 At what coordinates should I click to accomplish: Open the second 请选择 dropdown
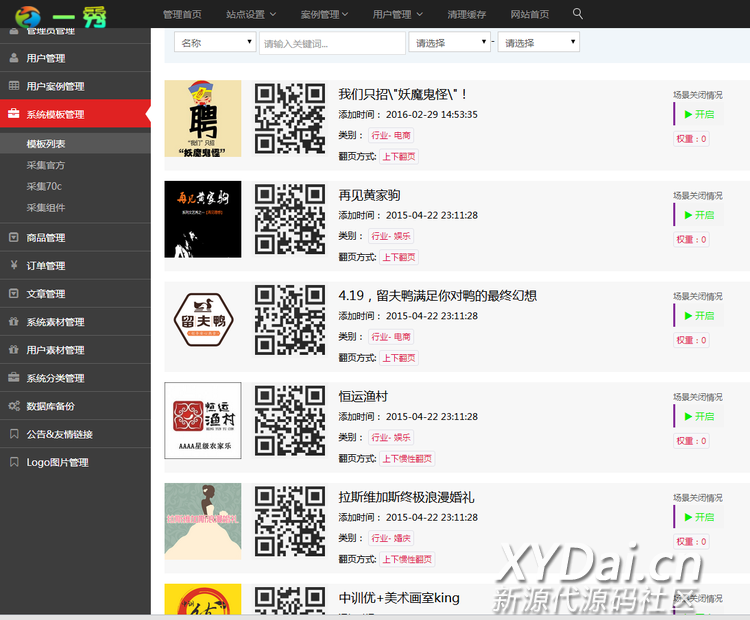(539, 43)
